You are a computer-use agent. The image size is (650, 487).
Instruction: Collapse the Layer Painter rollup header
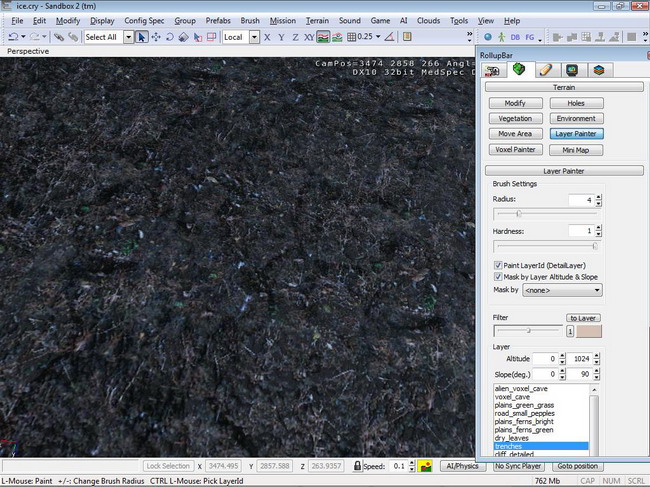click(564, 171)
